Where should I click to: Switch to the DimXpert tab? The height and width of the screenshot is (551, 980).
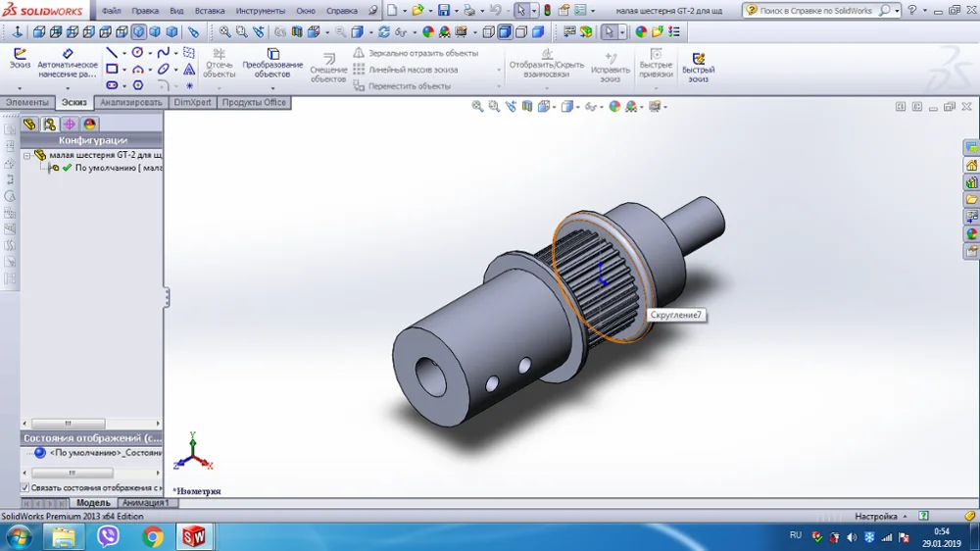coord(192,103)
